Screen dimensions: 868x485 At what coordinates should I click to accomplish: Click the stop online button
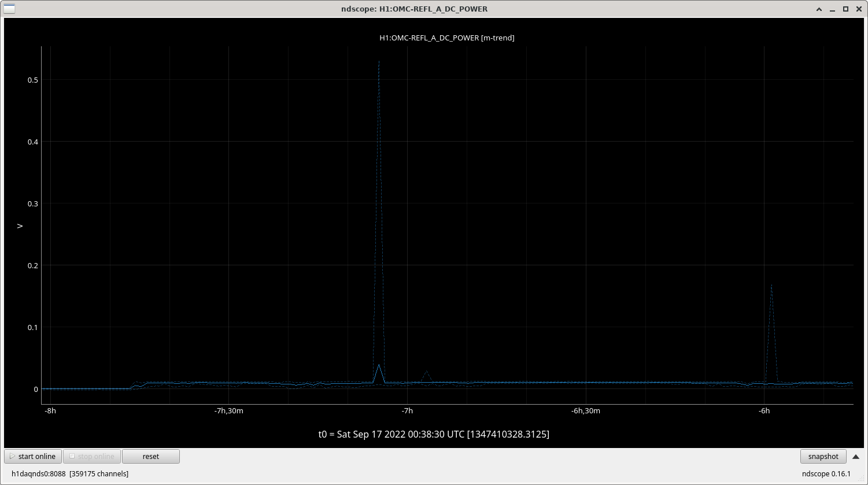coord(92,456)
